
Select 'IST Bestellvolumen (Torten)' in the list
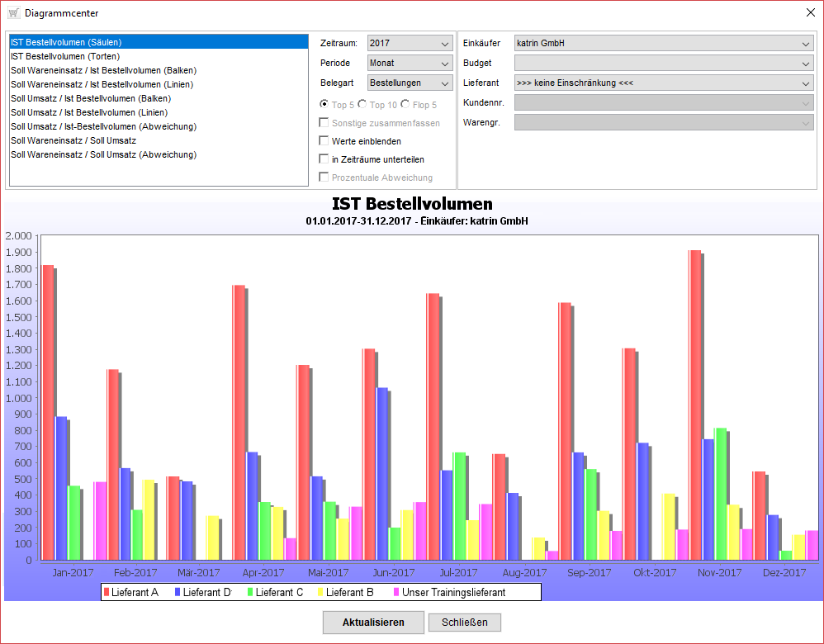(65, 56)
